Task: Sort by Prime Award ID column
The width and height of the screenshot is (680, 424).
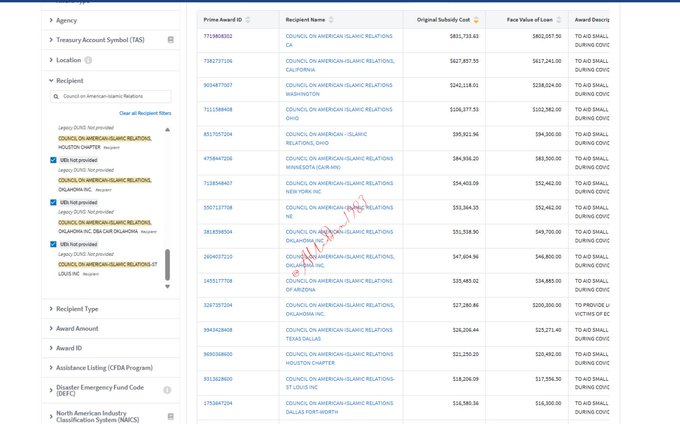Action: point(248,19)
